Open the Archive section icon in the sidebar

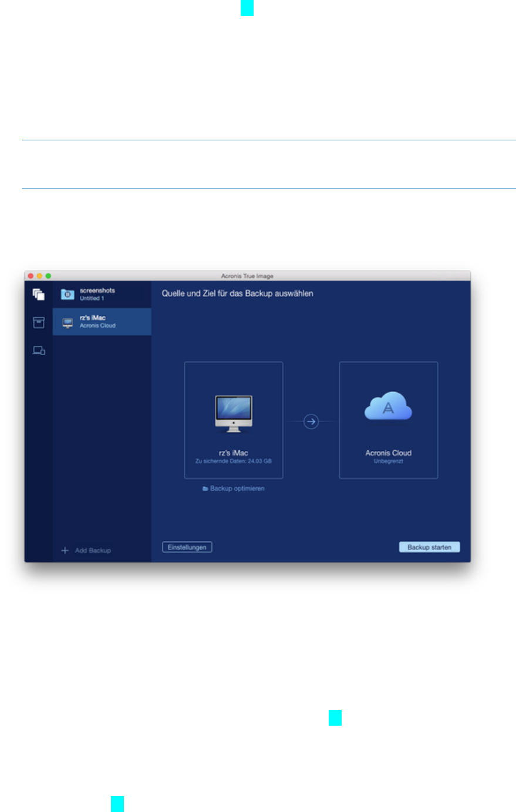(x=39, y=322)
